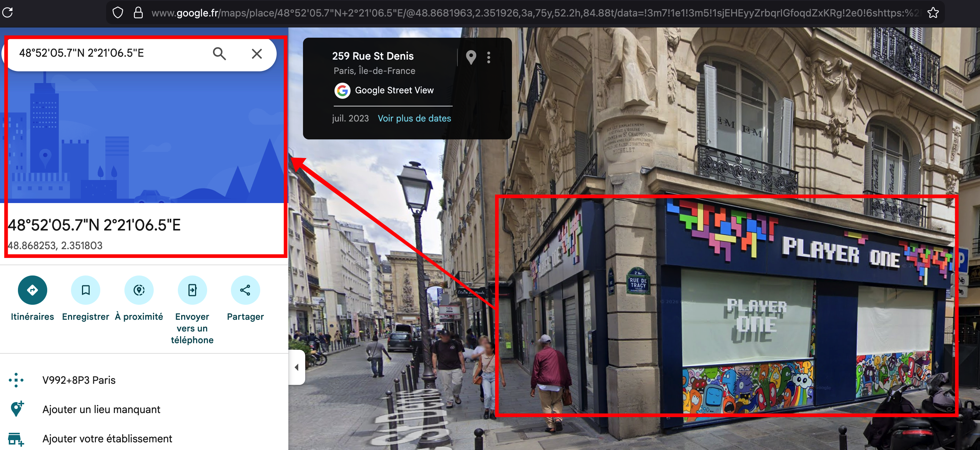
Task: Click the bookmark star in the address bar
Action: (933, 12)
